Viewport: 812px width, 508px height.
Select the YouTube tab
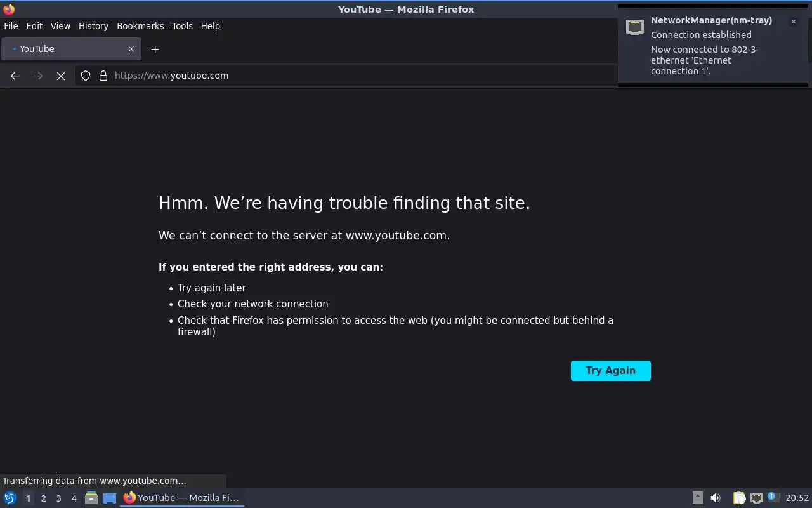[x=71, y=49]
